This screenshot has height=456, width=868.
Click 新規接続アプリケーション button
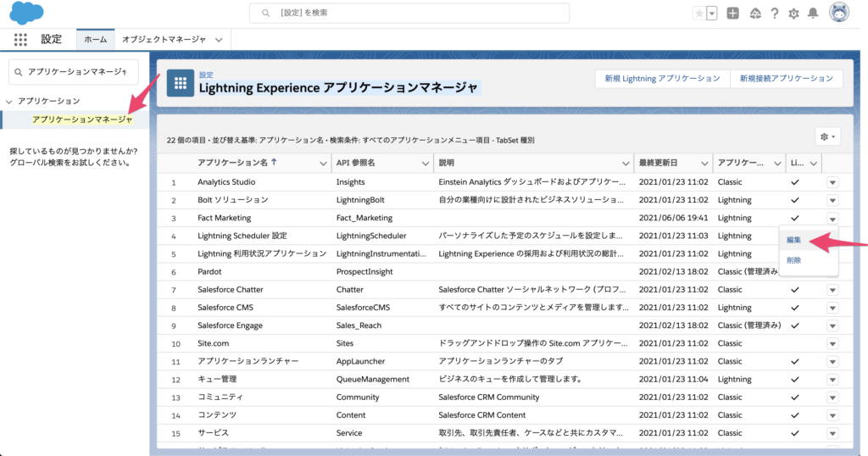tap(786, 79)
